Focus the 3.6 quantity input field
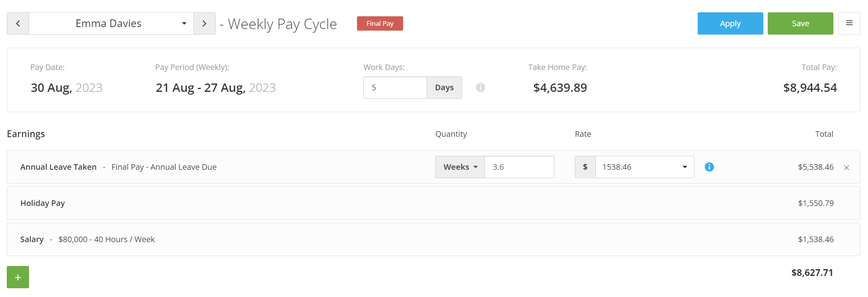The width and height of the screenshot is (868, 297). tap(519, 167)
